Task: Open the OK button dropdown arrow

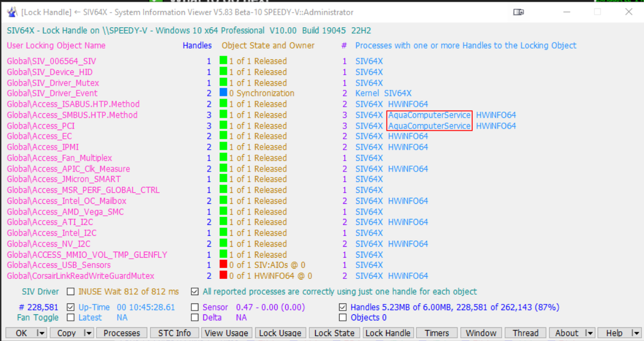Action: (41, 333)
